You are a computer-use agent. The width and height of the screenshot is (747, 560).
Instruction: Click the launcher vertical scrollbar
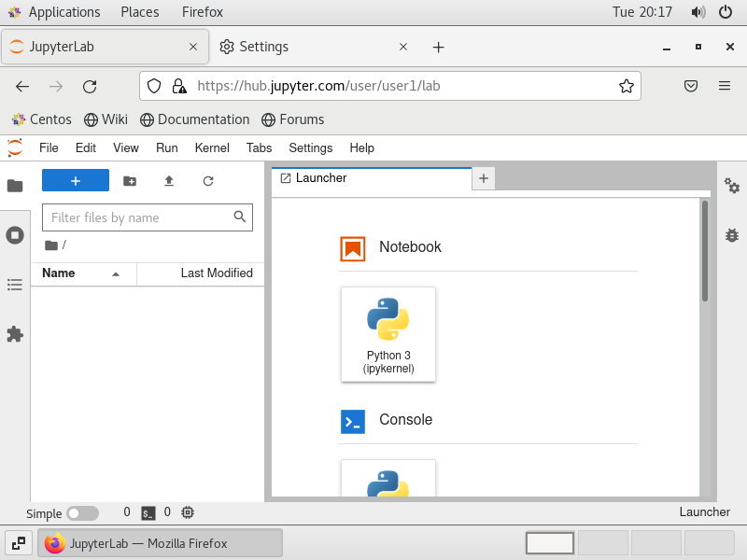click(x=705, y=251)
